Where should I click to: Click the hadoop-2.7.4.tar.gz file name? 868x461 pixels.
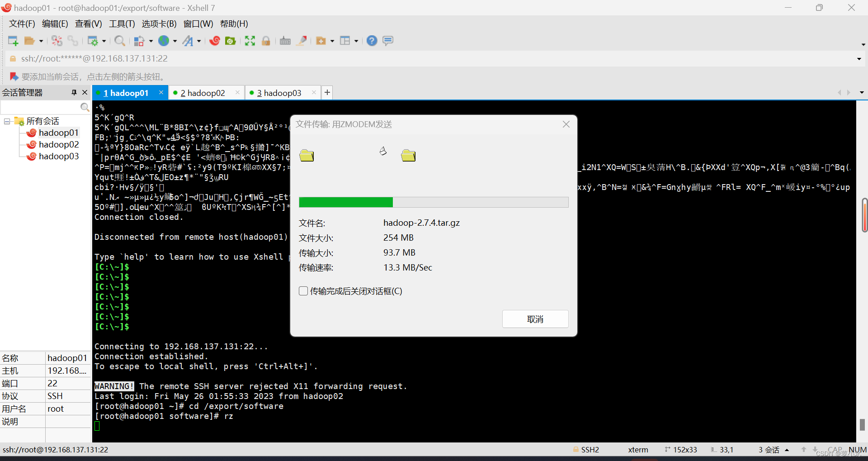421,223
